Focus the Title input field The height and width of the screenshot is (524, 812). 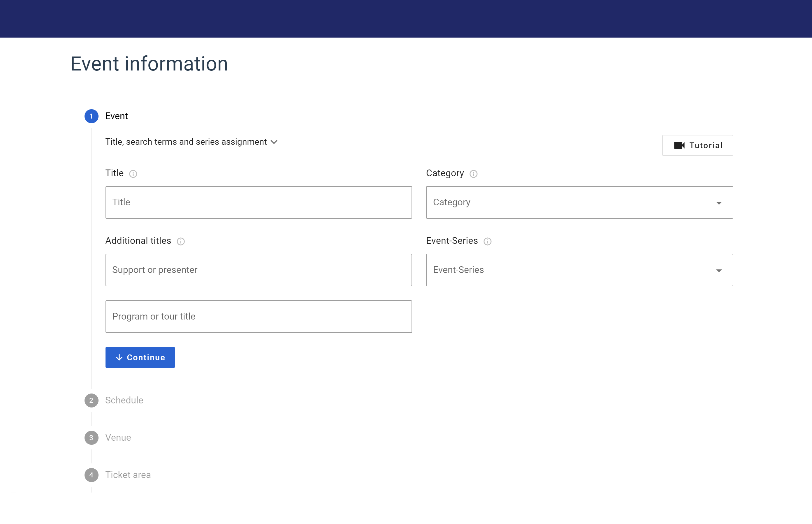pos(259,202)
